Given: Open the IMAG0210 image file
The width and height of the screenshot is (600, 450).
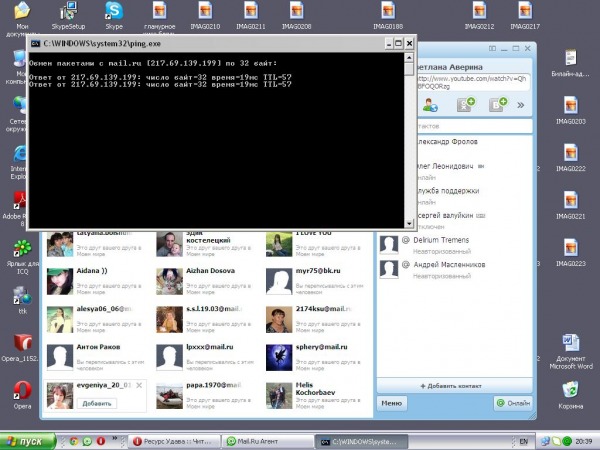Looking at the screenshot, I should pos(205,15).
